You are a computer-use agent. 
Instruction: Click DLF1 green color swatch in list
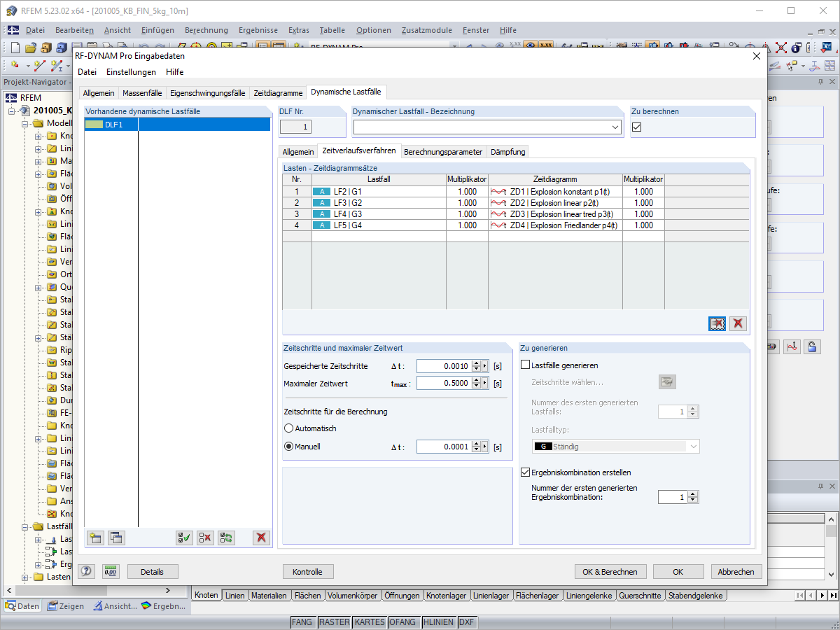[93, 125]
